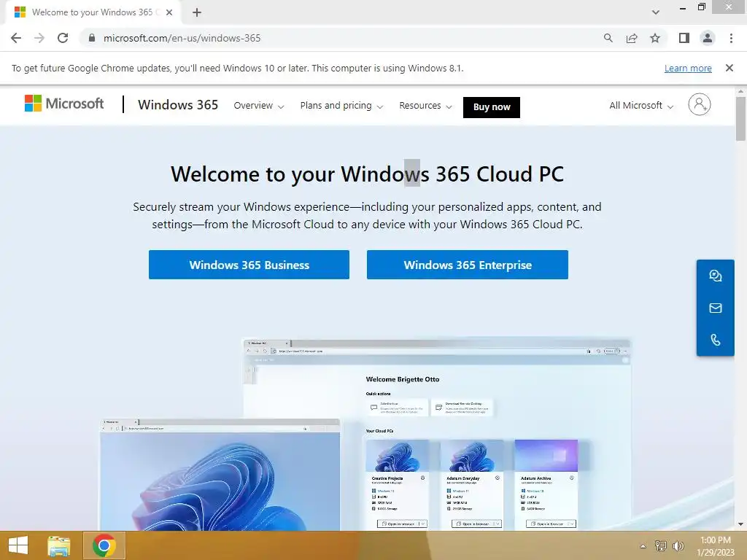The height and width of the screenshot is (560, 747).
Task: Open File Explorer from the taskbar
Action: pyautogui.click(x=59, y=545)
